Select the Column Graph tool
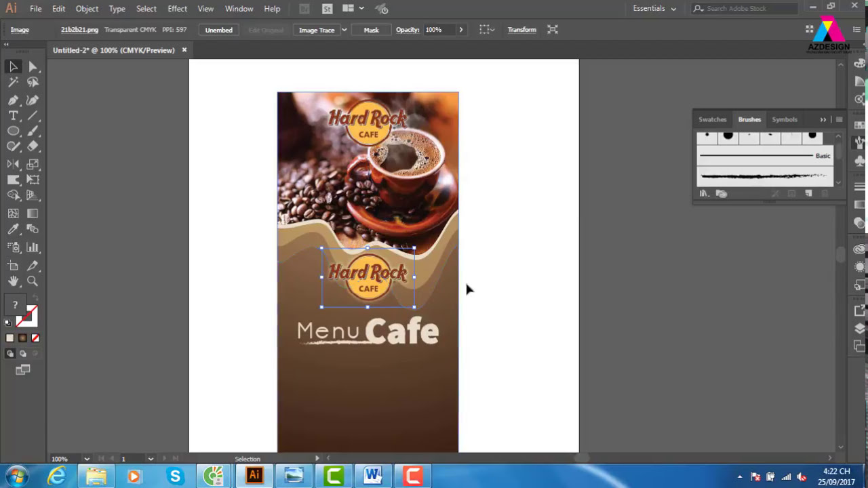Image resolution: width=868 pixels, height=488 pixels. pyautogui.click(x=33, y=248)
